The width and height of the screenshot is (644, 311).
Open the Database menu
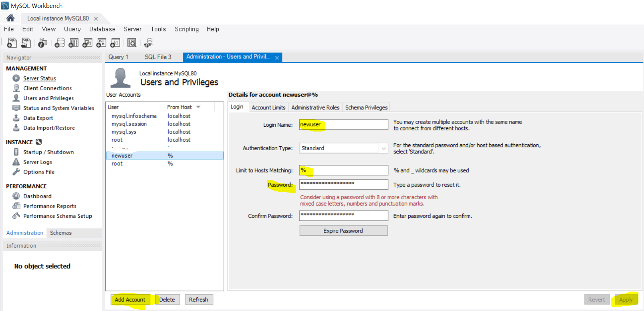(102, 29)
